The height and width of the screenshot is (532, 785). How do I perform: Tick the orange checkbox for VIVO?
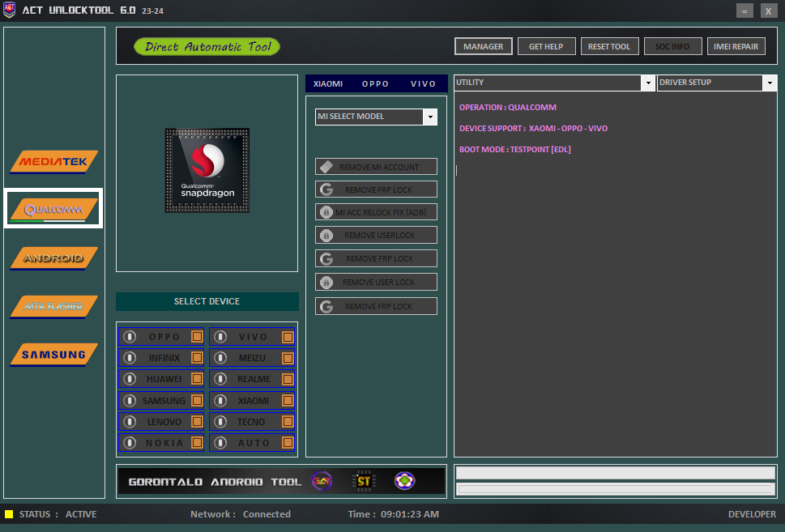[x=288, y=337]
